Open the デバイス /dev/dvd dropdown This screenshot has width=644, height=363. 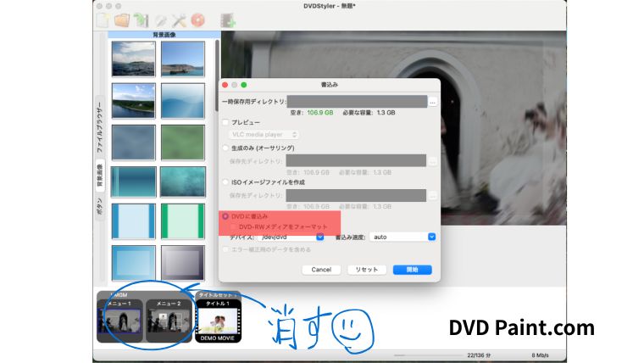coord(292,237)
